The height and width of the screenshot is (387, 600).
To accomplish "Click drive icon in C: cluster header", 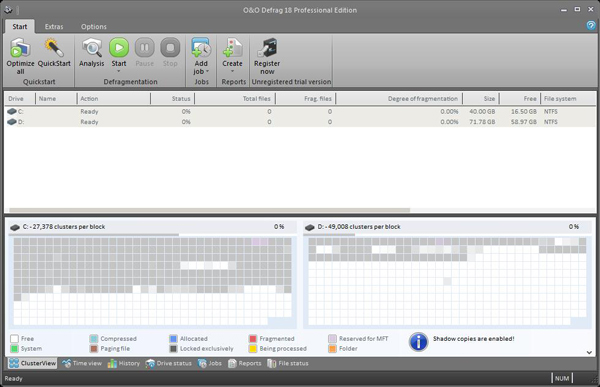I will pos(15,227).
